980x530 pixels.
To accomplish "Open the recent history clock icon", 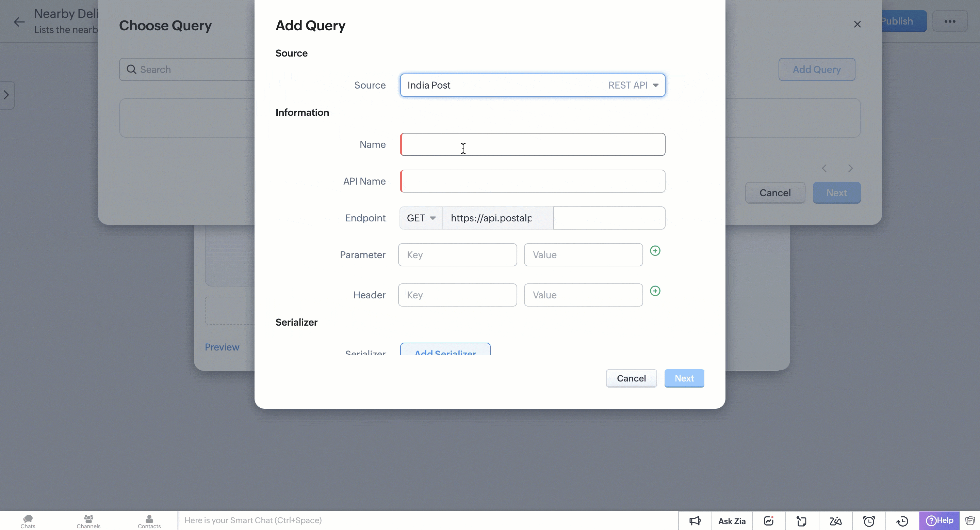I will pos(902,521).
